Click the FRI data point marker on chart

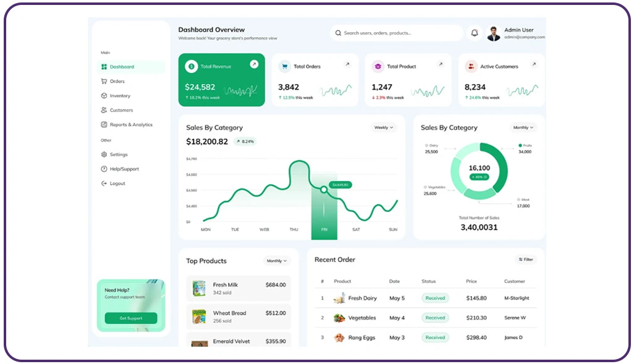[x=324, y=189]
